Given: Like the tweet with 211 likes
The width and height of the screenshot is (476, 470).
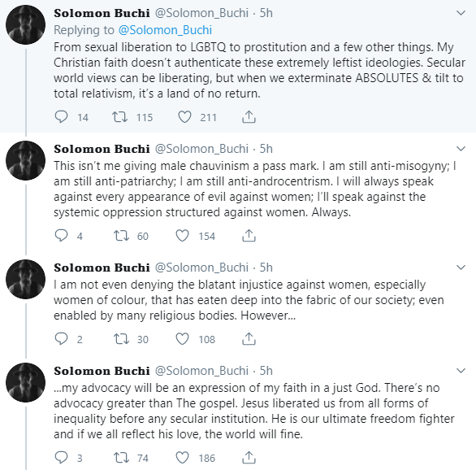Looking at the screenshot, I should tap(184, 116).
